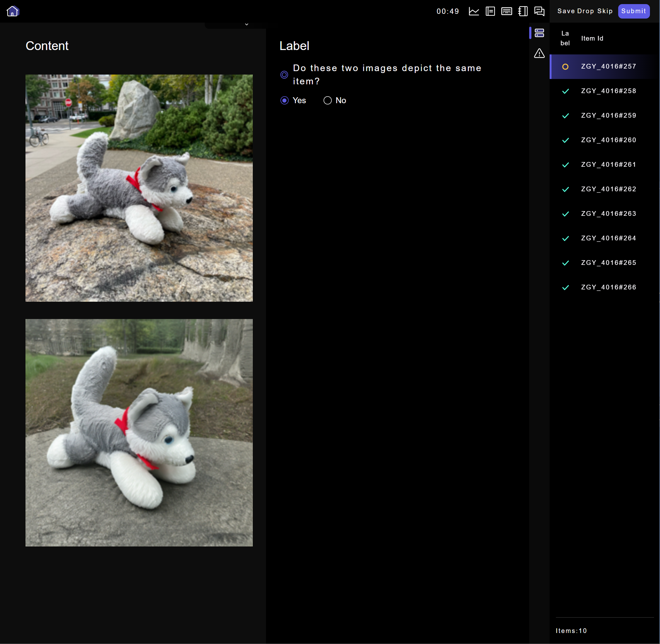Open the document panel icon
The width and height of the screenshot is (660, 644).
[x=490, y=11]
